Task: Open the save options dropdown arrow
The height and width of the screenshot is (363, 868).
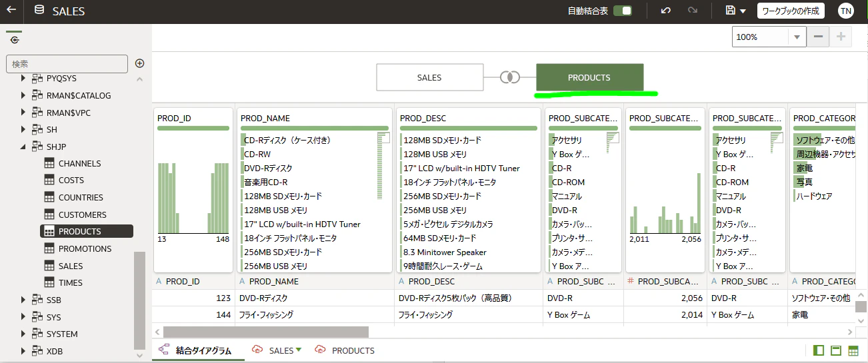Action: click(742, 11)
